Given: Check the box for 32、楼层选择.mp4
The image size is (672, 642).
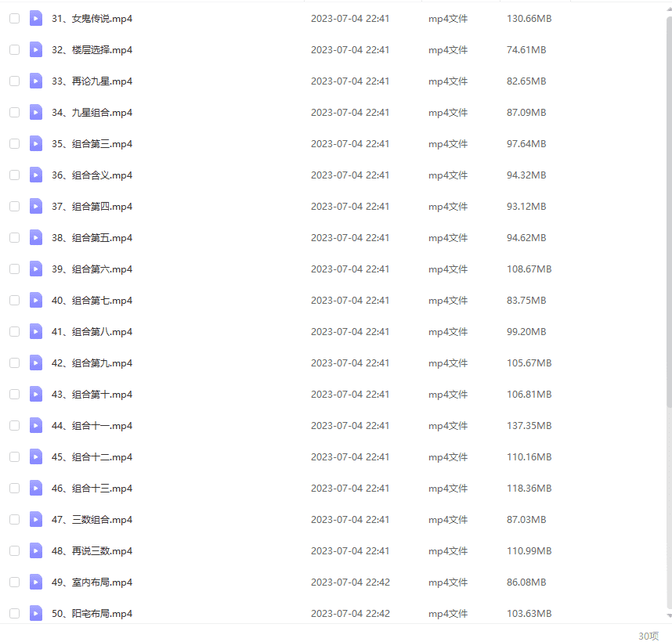Looking at the screenshot, I should (14, 49).
